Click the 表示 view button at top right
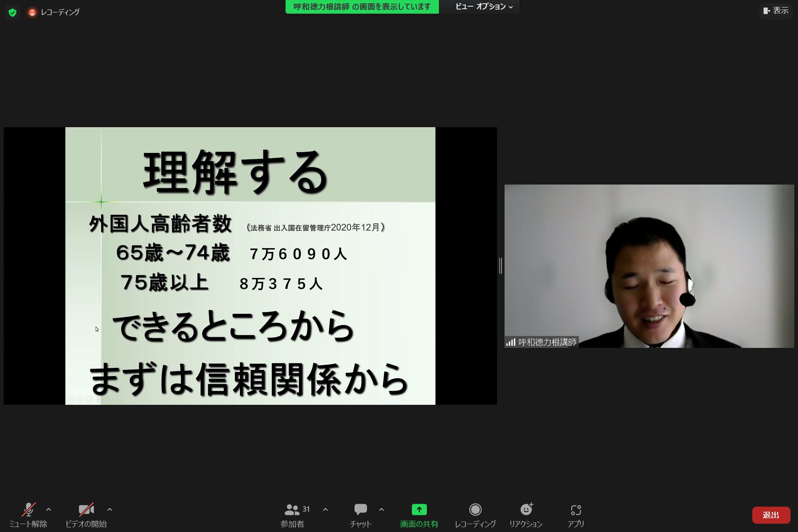The width and height of the screenshot is (798, 532). [776, 11]
